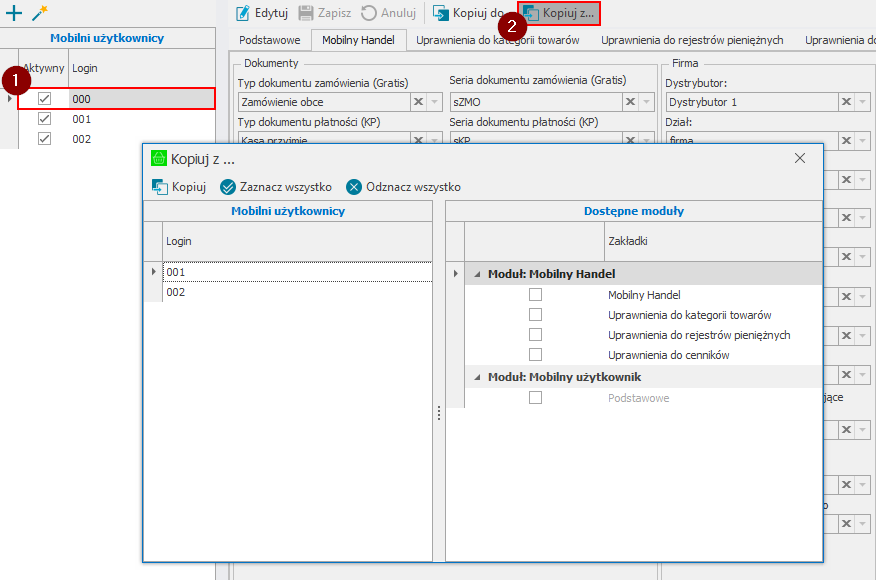Select user 002 in the dialog list
Image resolution: width=876 pixels, height=580 pixels.
click(176, 292)
